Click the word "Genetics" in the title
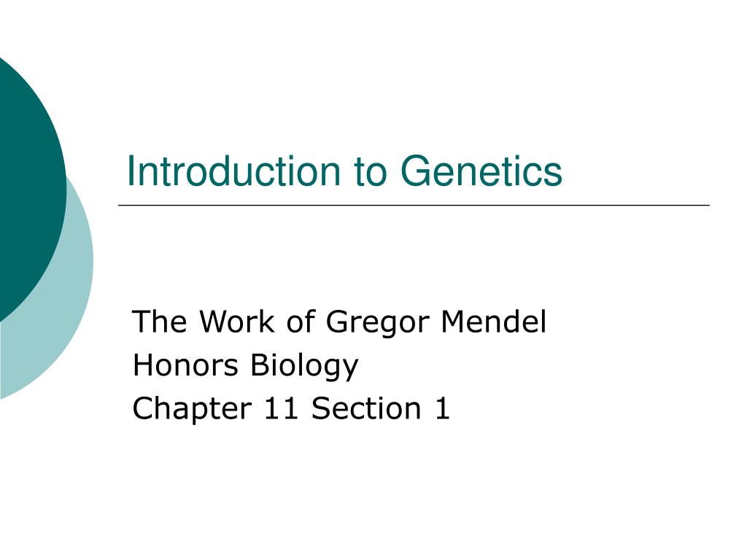Image resolution: width=747 pixels, height=560 pixels. 481,171
